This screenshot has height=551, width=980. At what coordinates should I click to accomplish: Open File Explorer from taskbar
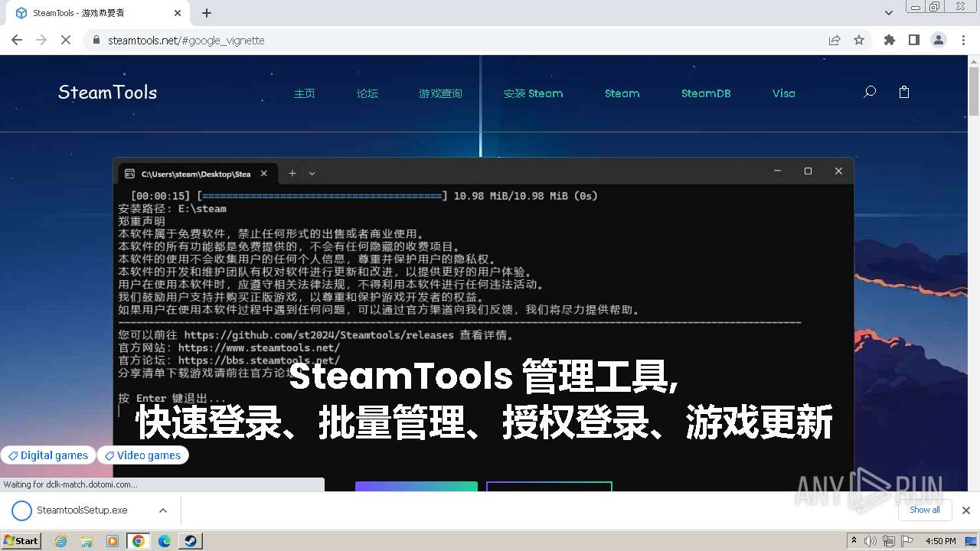point(87,541)
